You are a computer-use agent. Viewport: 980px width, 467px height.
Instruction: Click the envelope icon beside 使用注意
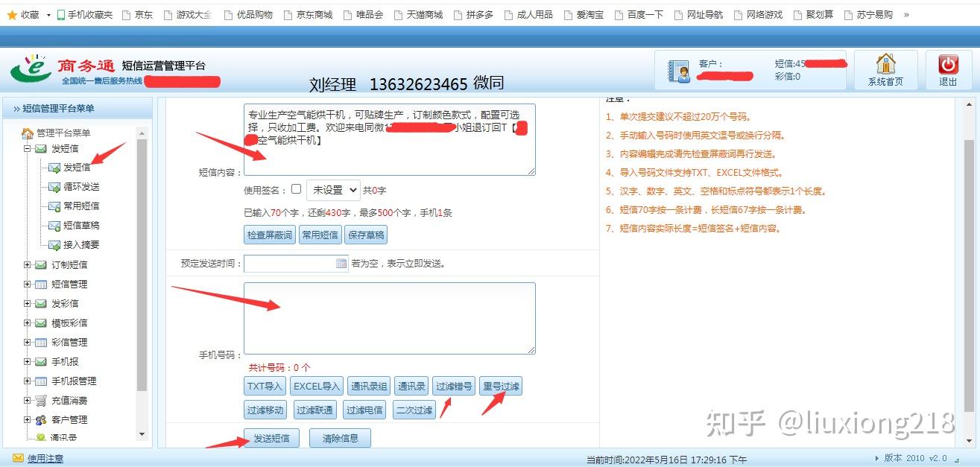coord(18,458)
